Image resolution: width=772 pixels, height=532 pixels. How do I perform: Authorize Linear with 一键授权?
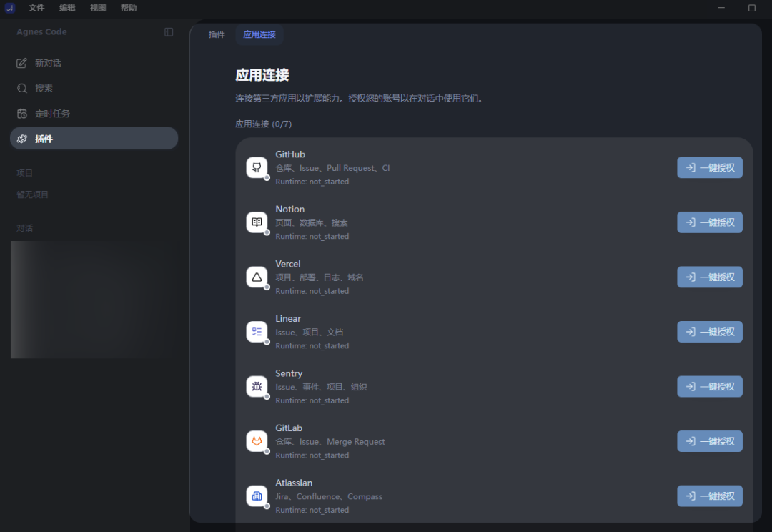tap(710, 332)
